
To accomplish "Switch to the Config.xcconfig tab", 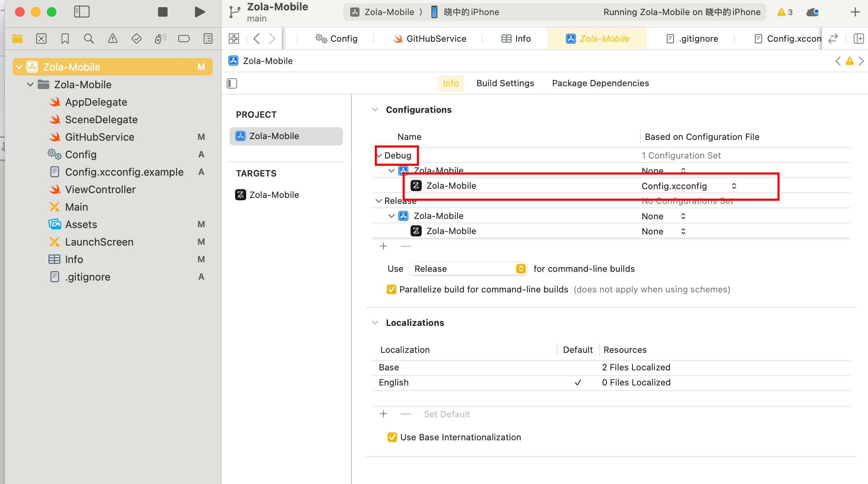I will 788,39.
